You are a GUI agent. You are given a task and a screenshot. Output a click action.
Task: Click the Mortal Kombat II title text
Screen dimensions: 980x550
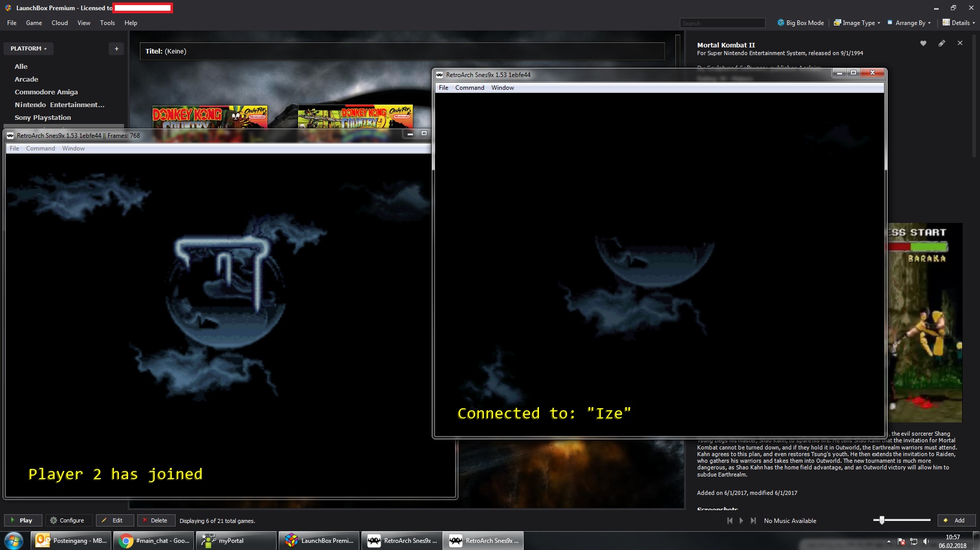click(726, 45)
